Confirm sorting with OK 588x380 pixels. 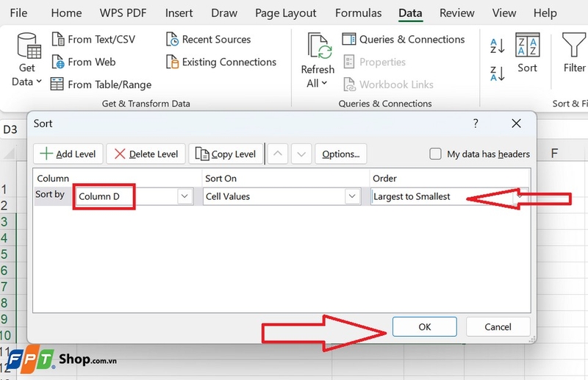425,327
